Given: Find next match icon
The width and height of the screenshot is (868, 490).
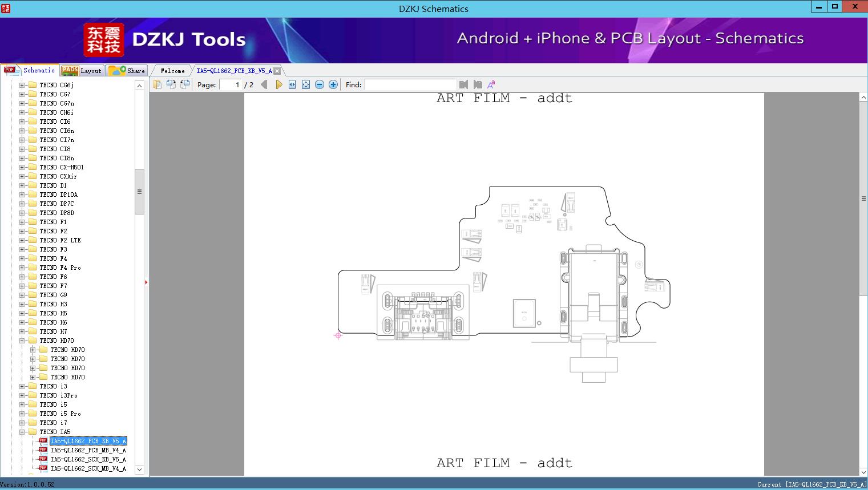Looking at the screenshot, I should point(478,84).
